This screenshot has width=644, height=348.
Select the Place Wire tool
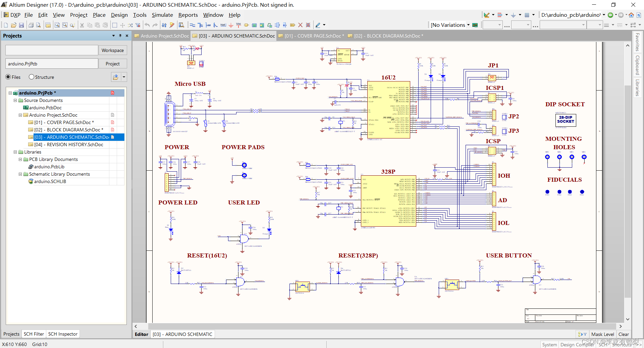pyautogui.click(x=193, y=25)
